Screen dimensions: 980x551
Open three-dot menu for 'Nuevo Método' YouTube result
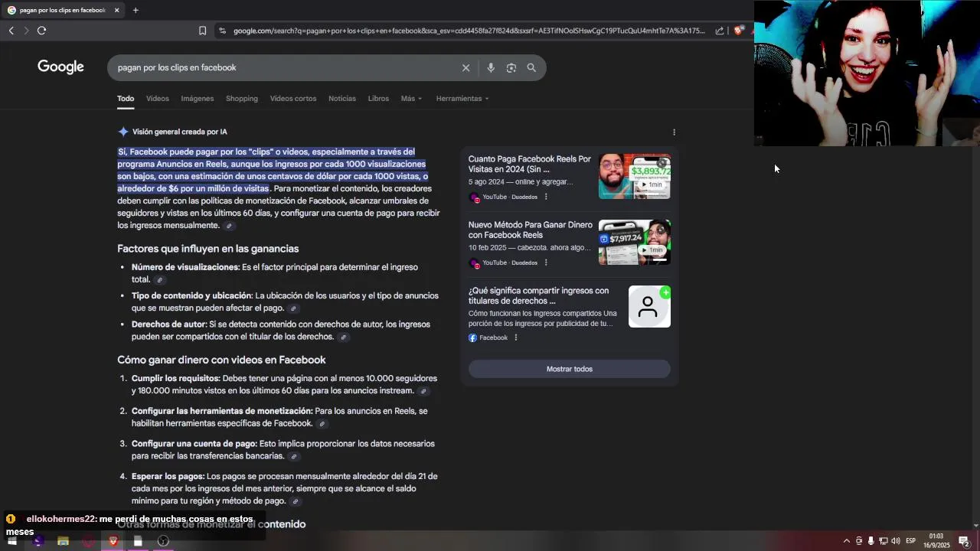click(546, 262)
